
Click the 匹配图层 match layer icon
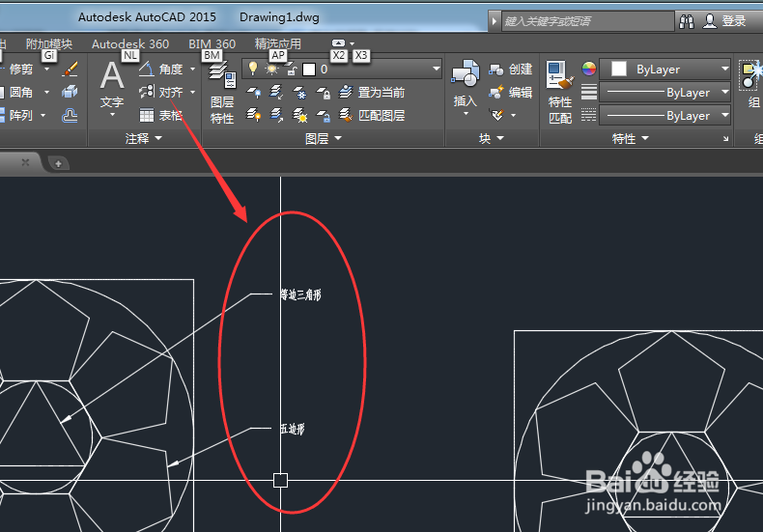(x=346, y=115)
